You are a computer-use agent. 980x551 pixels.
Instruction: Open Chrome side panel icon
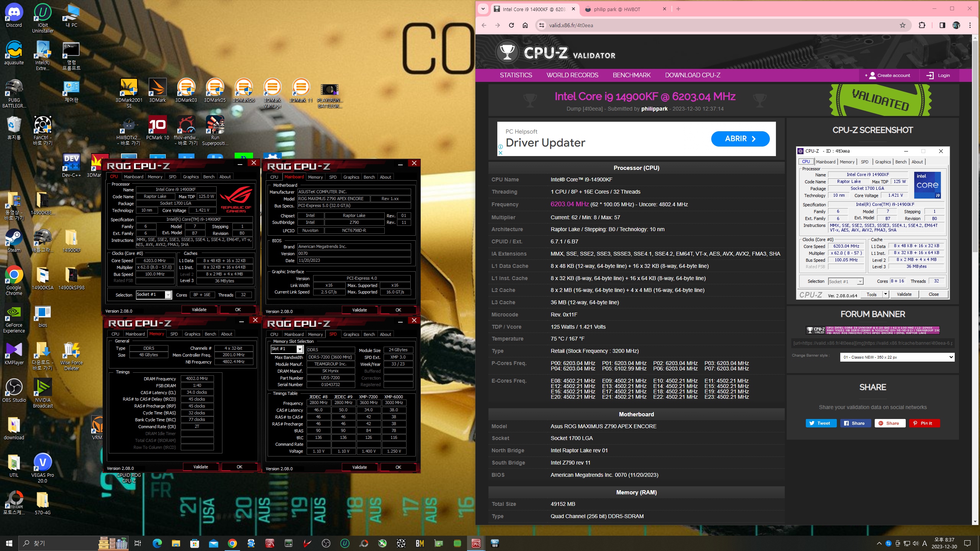point(942,25)
